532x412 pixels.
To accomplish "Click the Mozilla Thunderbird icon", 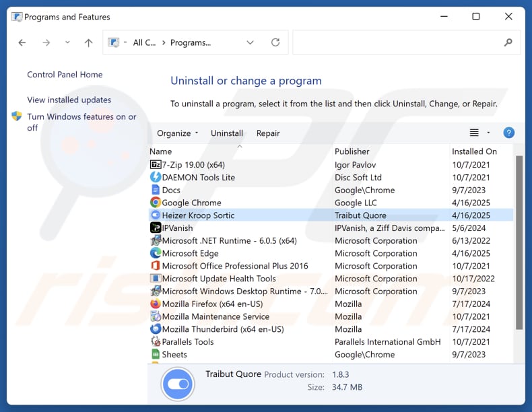I will 156,329.
